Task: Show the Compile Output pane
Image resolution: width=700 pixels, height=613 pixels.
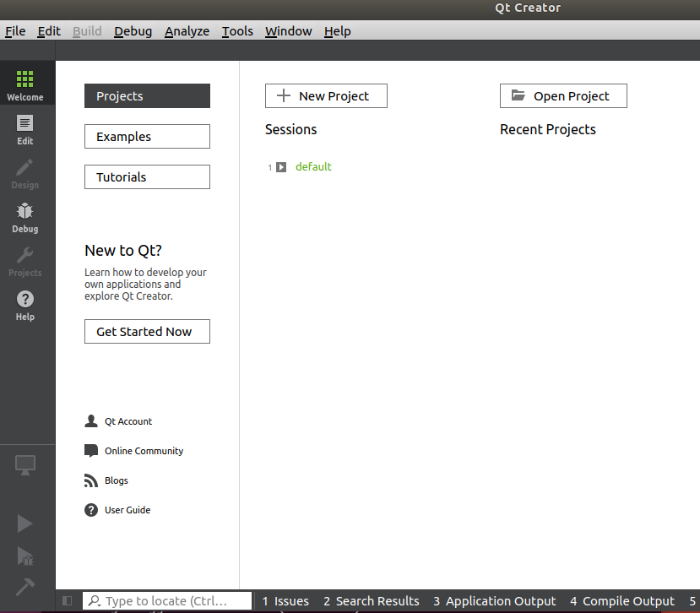Action: [x=622, y=601]
